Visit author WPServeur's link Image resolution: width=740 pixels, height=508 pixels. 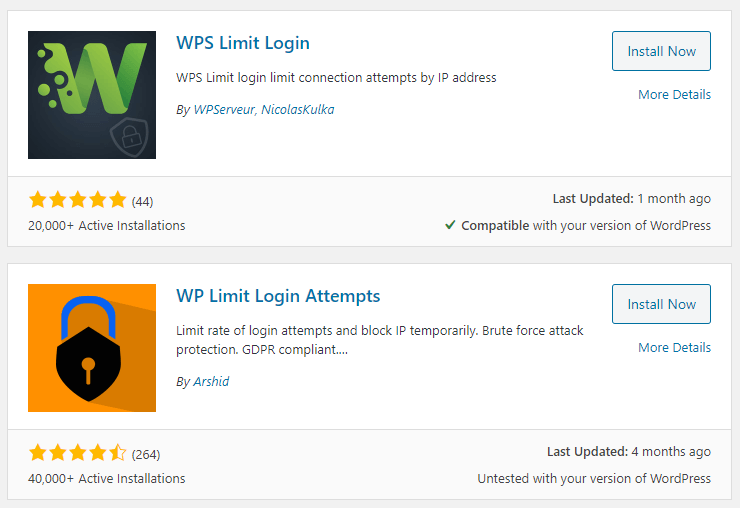222,110
